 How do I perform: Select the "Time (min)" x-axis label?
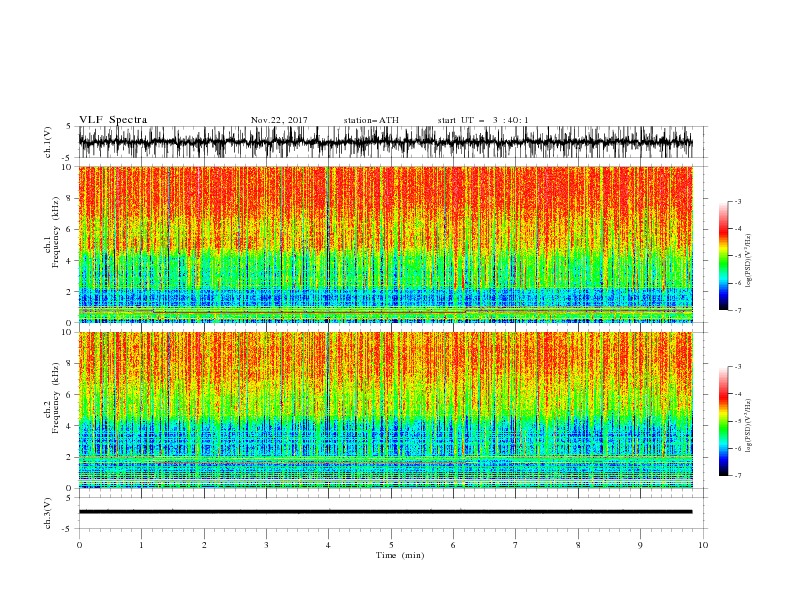coord(400,555)
